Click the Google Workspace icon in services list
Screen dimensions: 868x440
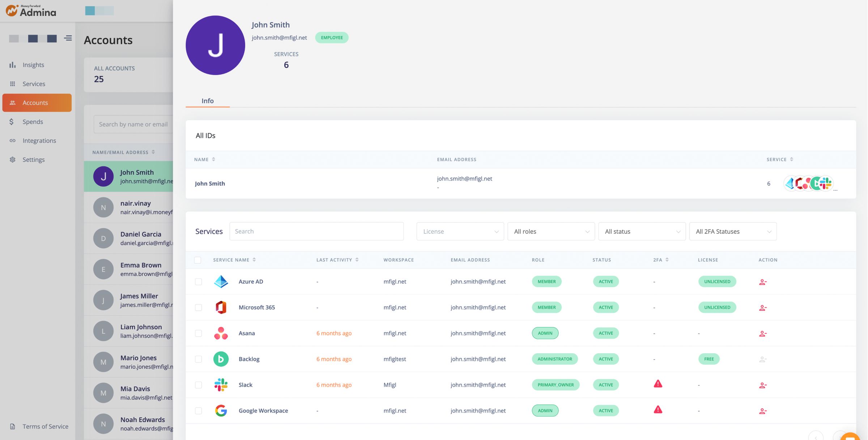point(221,410)
